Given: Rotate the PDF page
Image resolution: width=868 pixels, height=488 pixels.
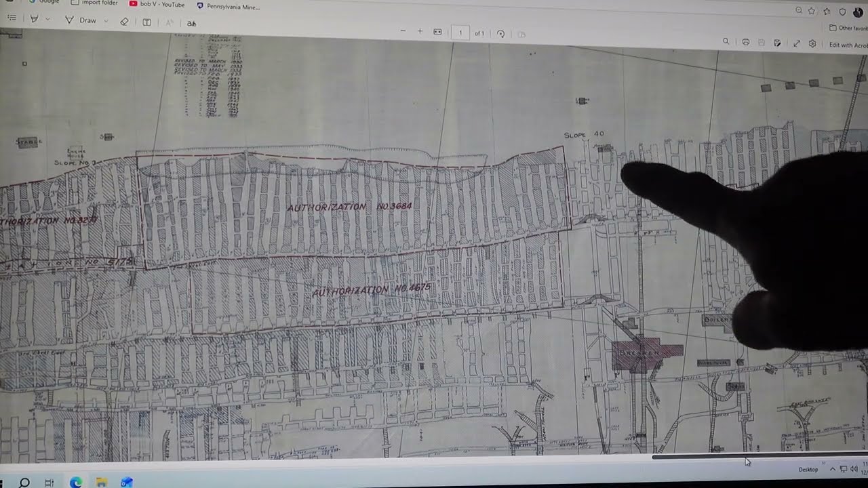Looking at the screenshot, I should pyautogui.click(x=500, y=33).
